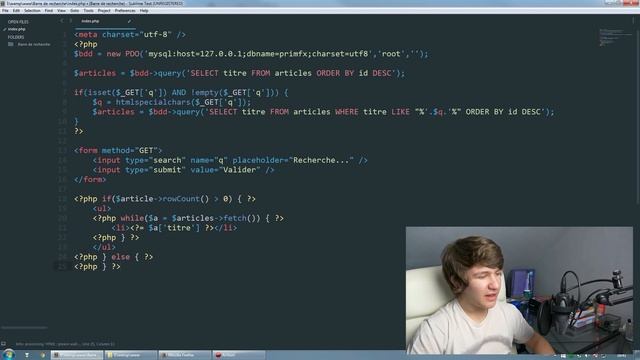Click 'isset' on the if line
This screenshot has height=360, width=640.
[99, 93]
